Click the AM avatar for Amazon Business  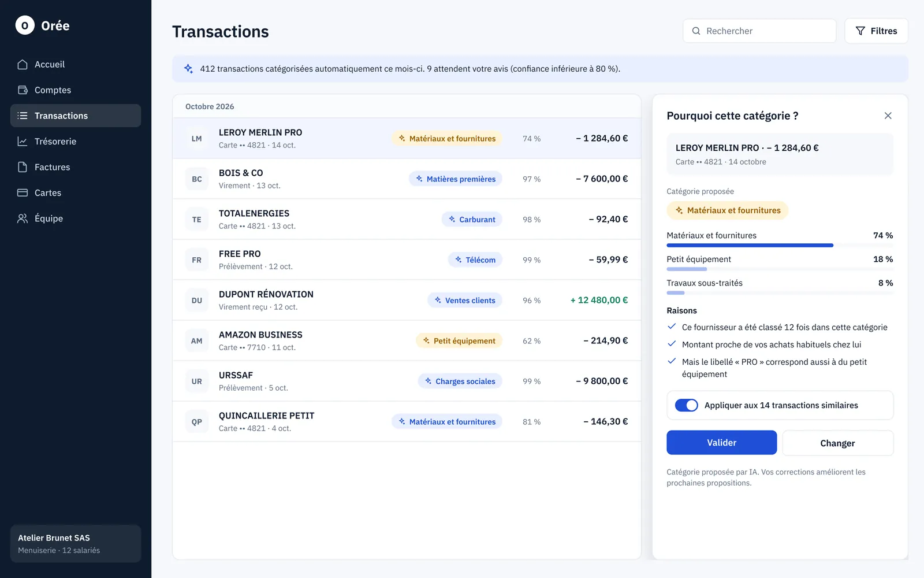click(197, 341)
